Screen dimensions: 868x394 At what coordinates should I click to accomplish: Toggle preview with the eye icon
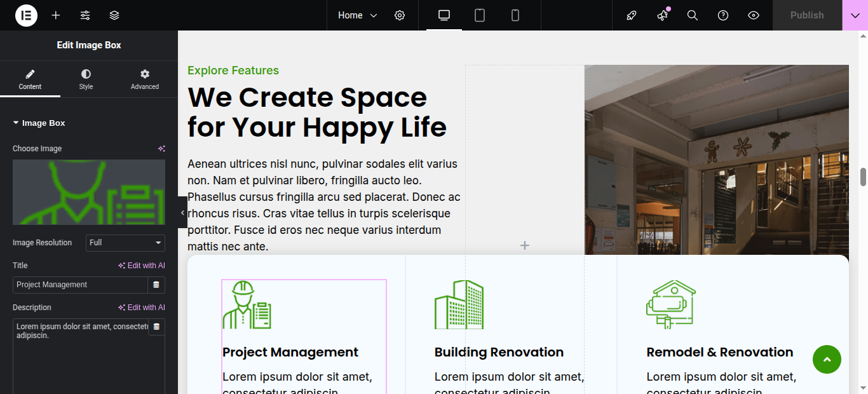click(x=754, y=15)
